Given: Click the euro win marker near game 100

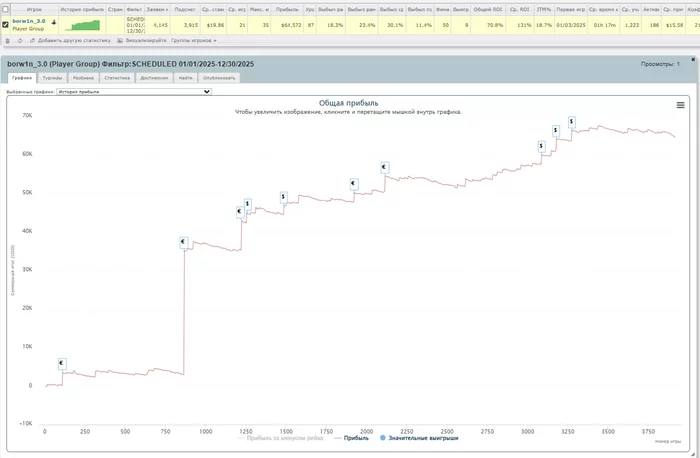Looking at the screenshot, I should tap(62, 363).
